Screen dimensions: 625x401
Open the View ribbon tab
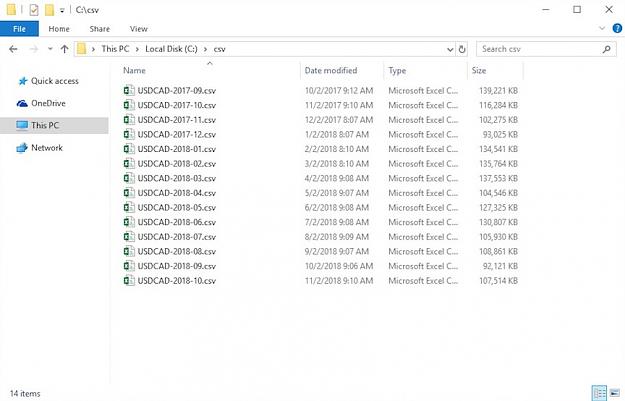(x=138, y=29)
